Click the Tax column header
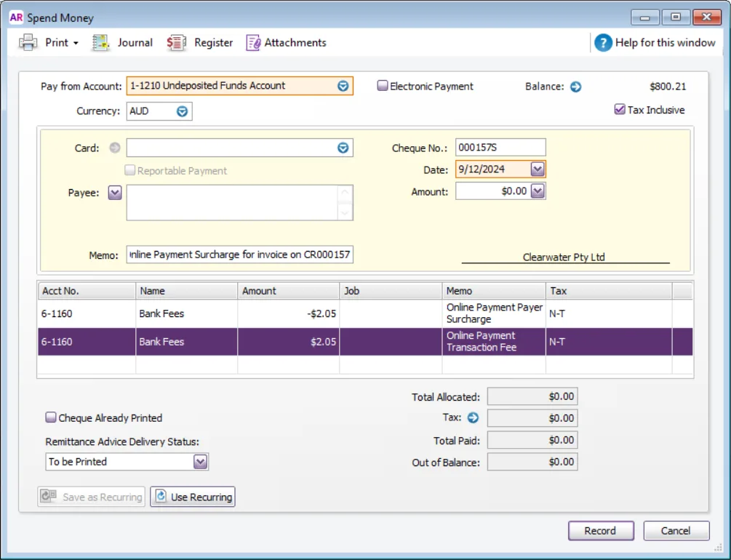 609,291
